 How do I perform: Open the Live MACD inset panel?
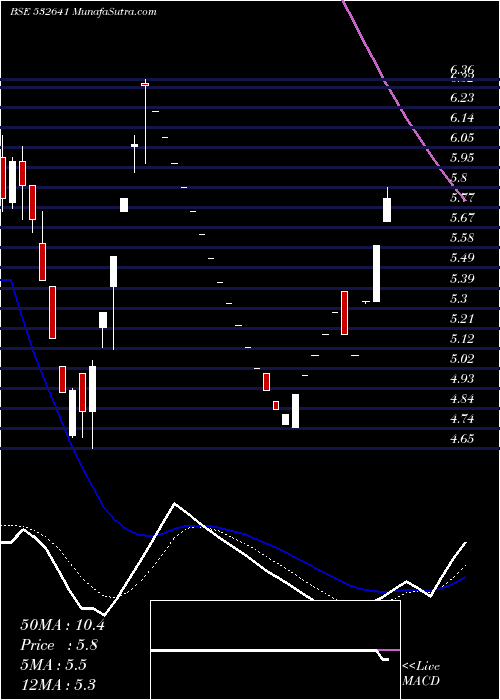tap(275, 650)
